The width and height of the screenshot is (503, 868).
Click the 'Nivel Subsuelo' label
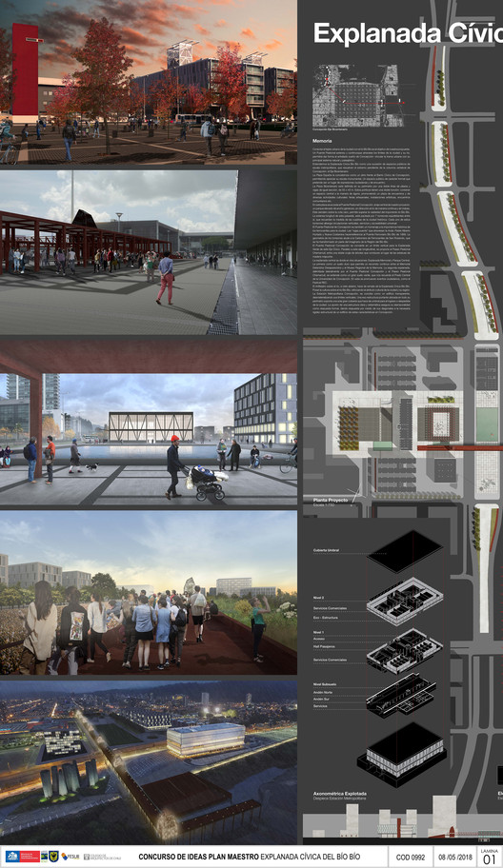coord(325,684)
